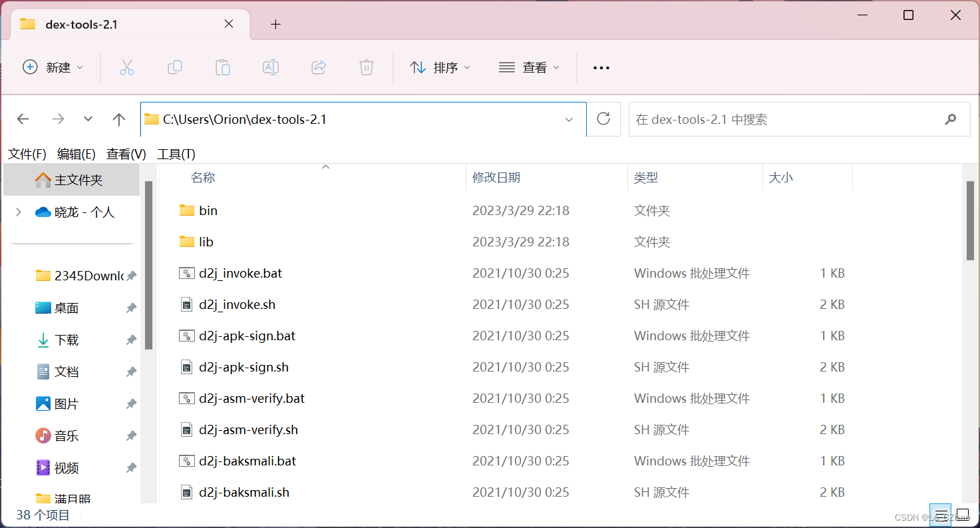
Task: Expand the 晓龙 - 个人 OneDrive node
Action: coord(19,212)
